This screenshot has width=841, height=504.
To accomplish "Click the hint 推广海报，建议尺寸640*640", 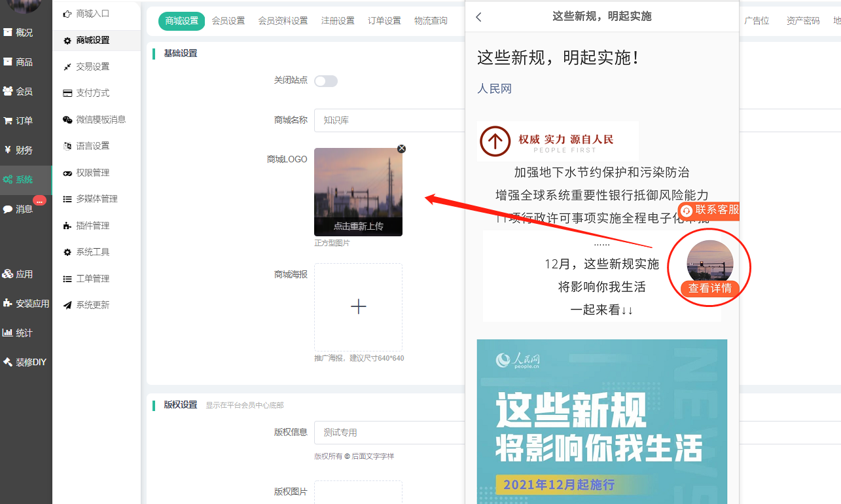I will 359,358.
